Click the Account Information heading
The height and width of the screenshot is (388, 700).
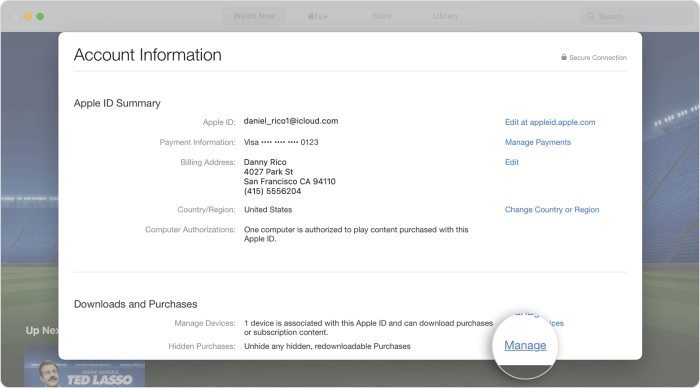[148, 55]
